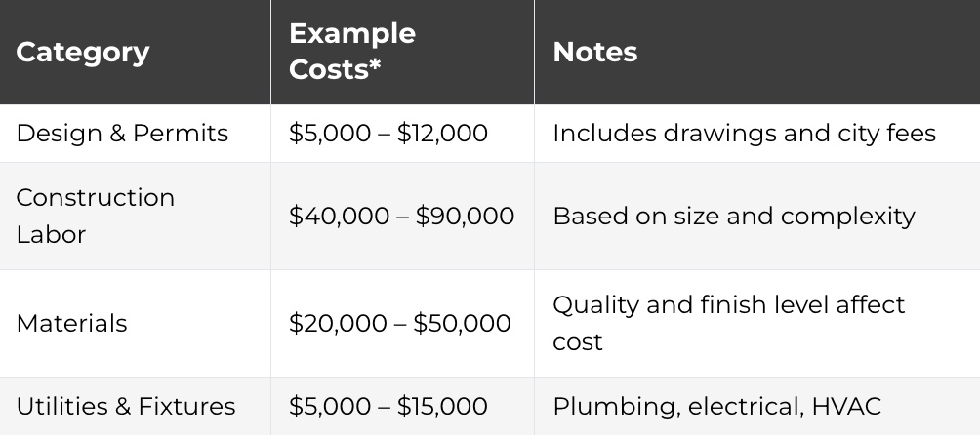
Task: Select the Plumbing, electrical, HVAC note
Action: click(716, 406)
